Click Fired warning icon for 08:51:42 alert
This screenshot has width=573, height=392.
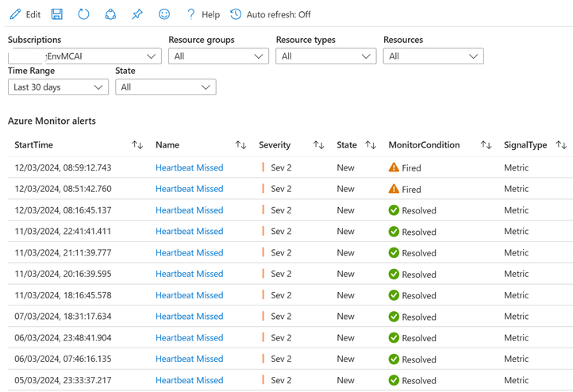tap(394, 189)
